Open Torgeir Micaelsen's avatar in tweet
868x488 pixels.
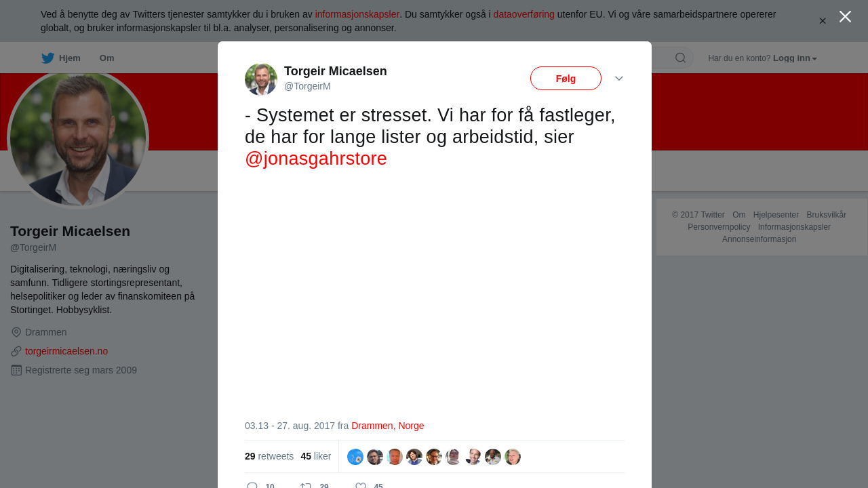[x=261, y=79]
